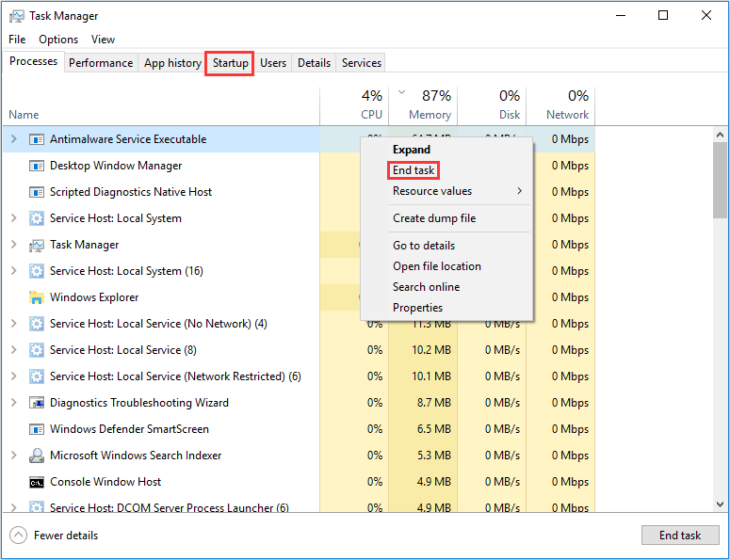
Task: Click the End task button at bottom
Action: (680, 536)
